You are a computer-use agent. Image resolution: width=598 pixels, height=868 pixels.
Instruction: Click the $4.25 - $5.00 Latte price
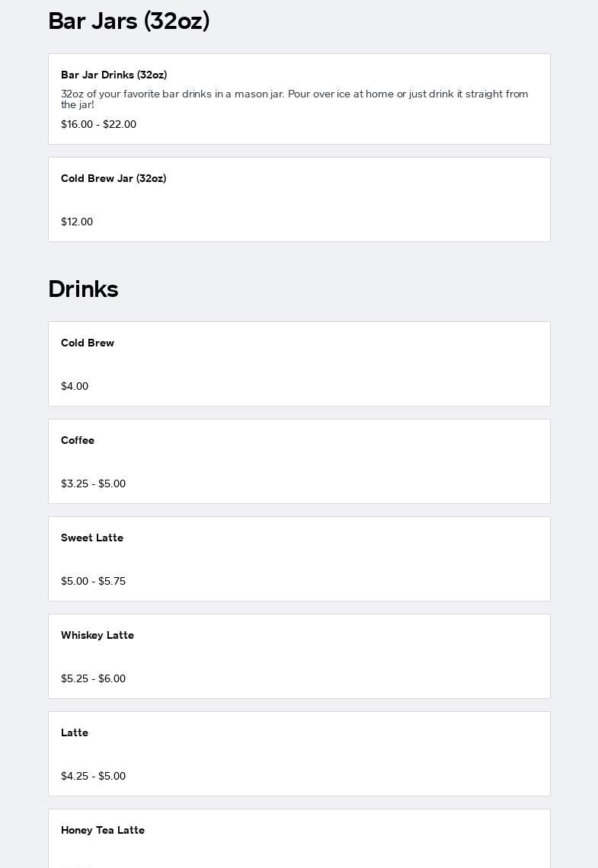[x=93, y=776]
